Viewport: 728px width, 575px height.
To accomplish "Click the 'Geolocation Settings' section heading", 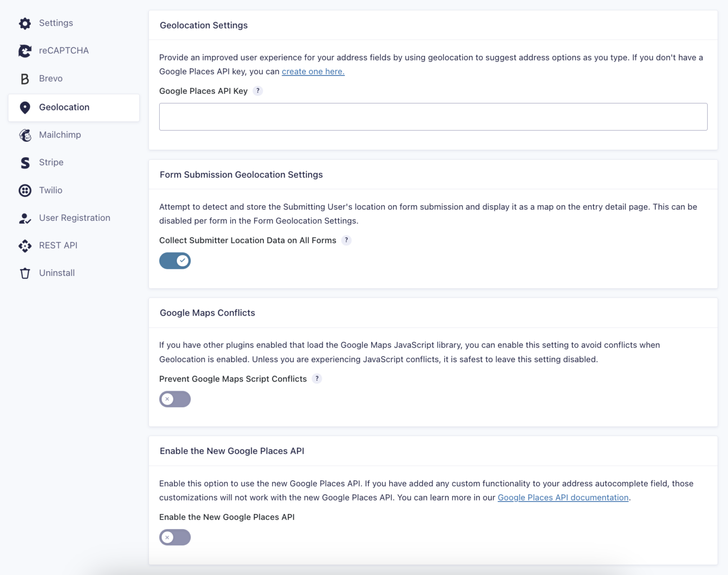I will [x=204, y=26].
